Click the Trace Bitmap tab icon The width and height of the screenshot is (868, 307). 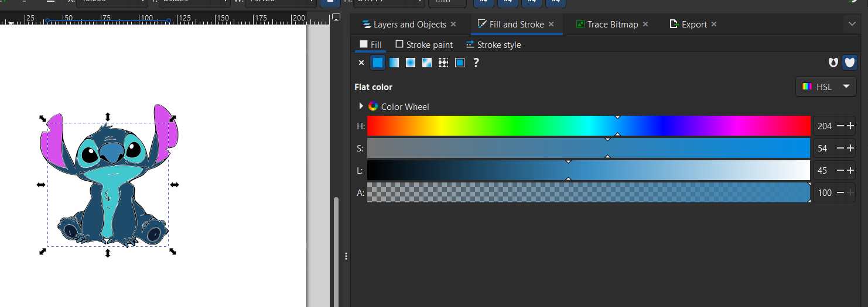[580, 25]
